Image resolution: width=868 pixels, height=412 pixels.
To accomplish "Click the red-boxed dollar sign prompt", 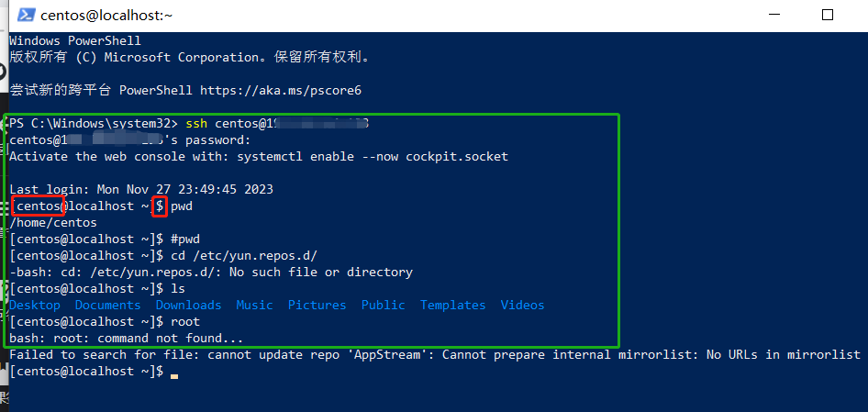I will (160, 206).
